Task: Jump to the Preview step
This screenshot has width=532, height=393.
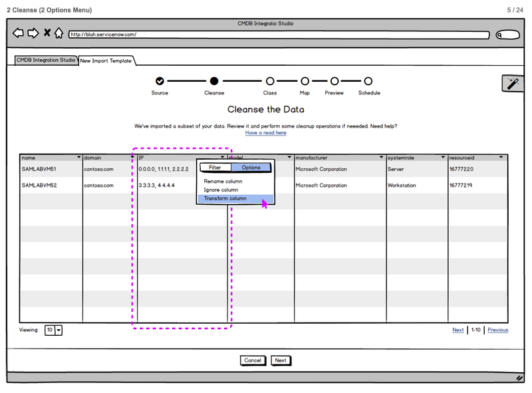Action: 334,81
